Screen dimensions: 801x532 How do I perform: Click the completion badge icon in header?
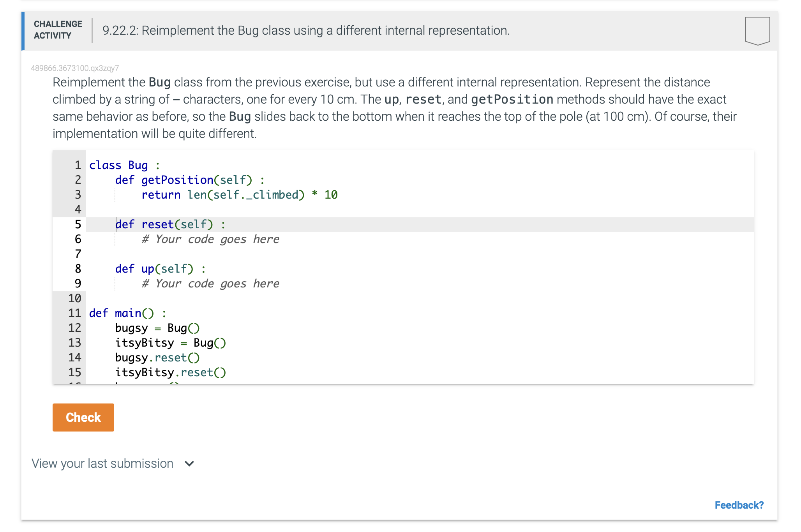(x=757, y=30)
